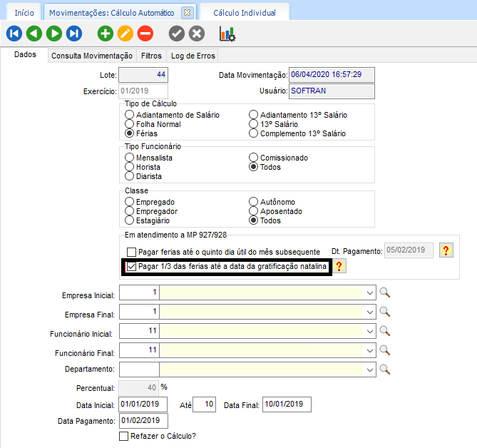
Task: Jump to last record icon
Action: [x=74, y=34]
